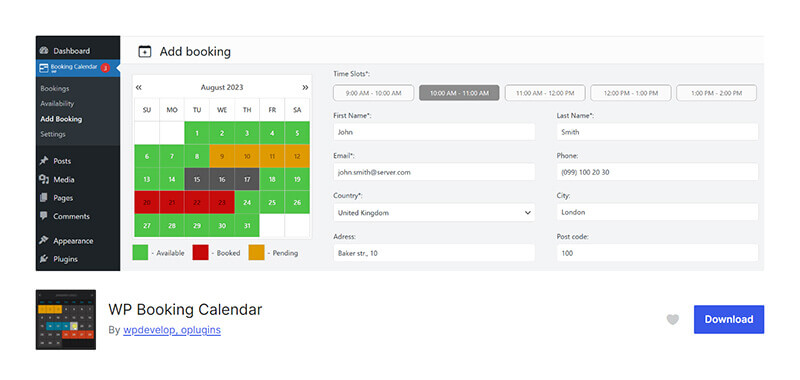800x380 pixels.
Task: Select August 1 on the calendar
Action: click(197, 133)
